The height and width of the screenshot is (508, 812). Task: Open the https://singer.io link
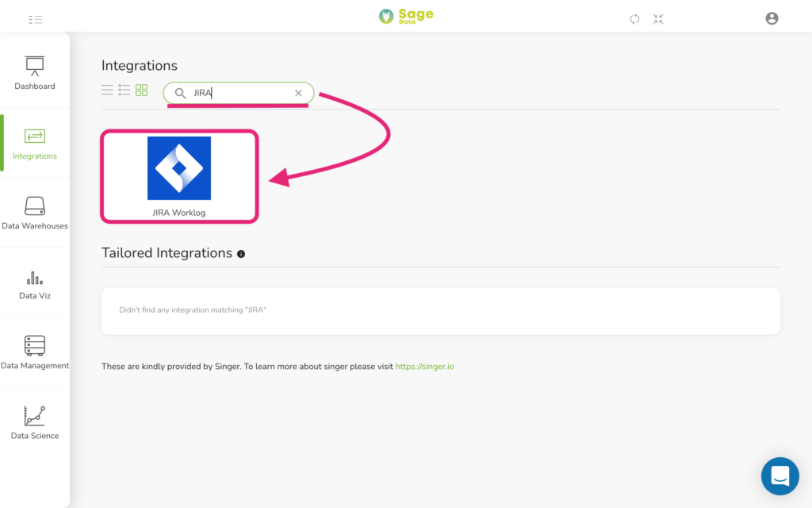coord(425,367)
